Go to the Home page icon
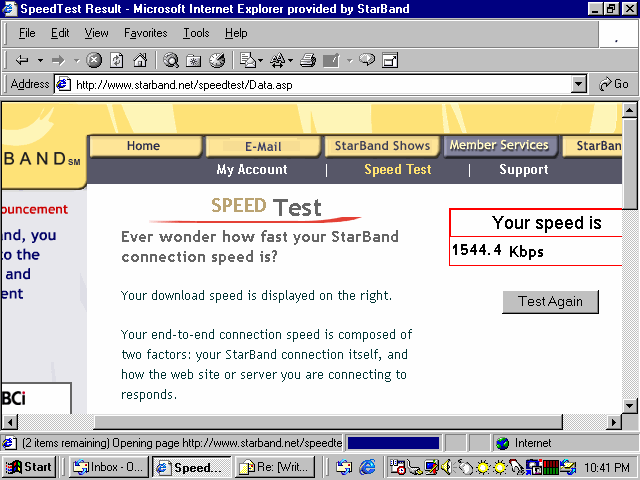Image resolution: width=640 pixels, height=480 pixels. coord(140,60)
